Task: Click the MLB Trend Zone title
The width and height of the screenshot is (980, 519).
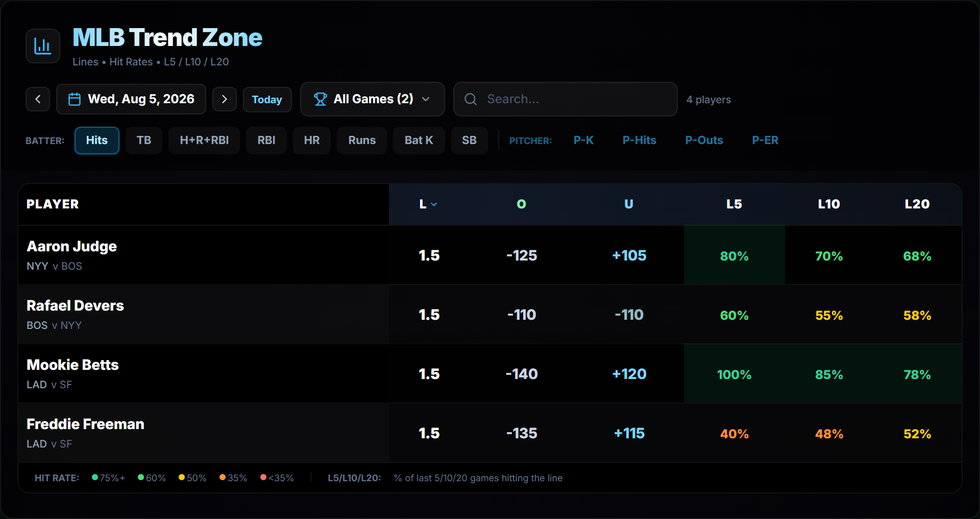Action: coord(167,37)
